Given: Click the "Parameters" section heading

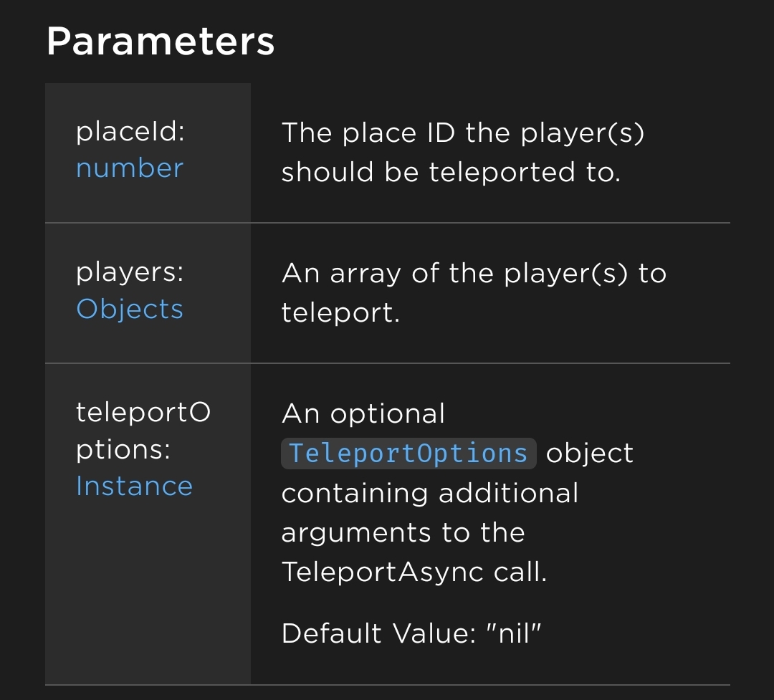Looking at the screenshot, I should (x=161, y=42).
